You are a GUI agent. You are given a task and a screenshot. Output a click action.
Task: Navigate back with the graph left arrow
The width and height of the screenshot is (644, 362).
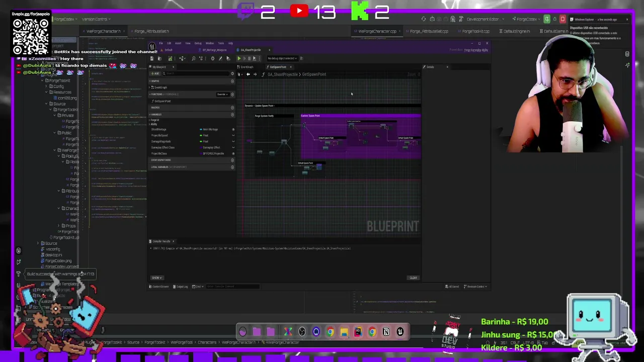coord(248,74)
